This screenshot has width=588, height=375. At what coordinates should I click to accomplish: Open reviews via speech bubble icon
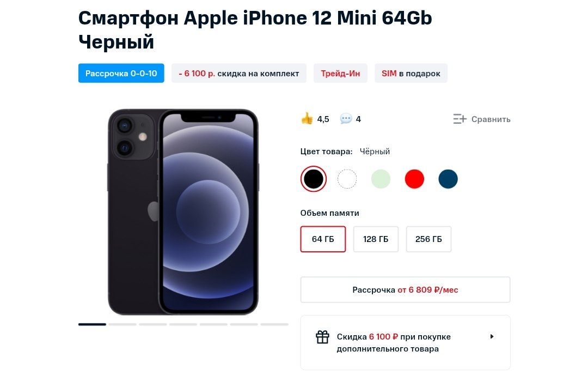[346, 119]
